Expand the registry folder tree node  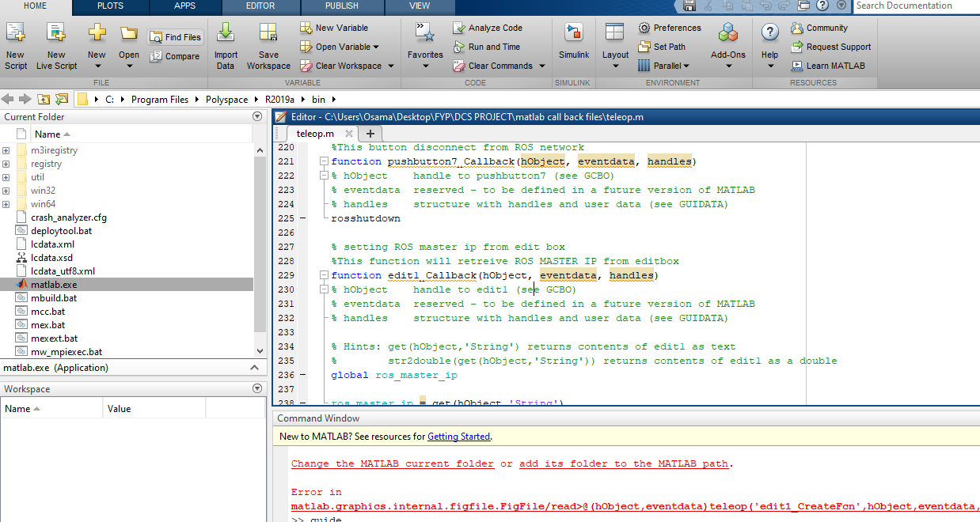pos(6,164)
